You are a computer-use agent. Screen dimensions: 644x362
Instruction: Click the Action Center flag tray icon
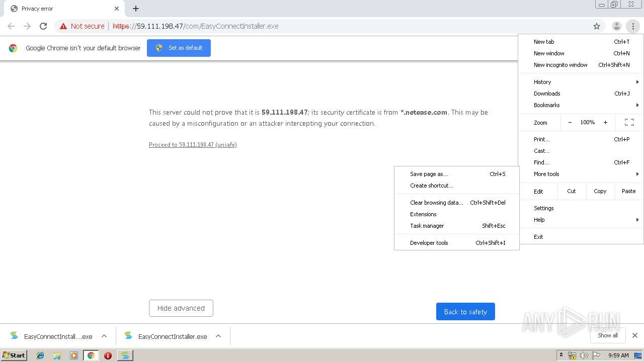596,355
